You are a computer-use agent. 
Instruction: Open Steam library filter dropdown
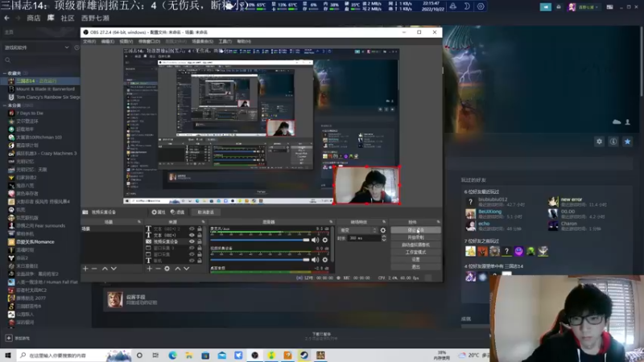36,47
